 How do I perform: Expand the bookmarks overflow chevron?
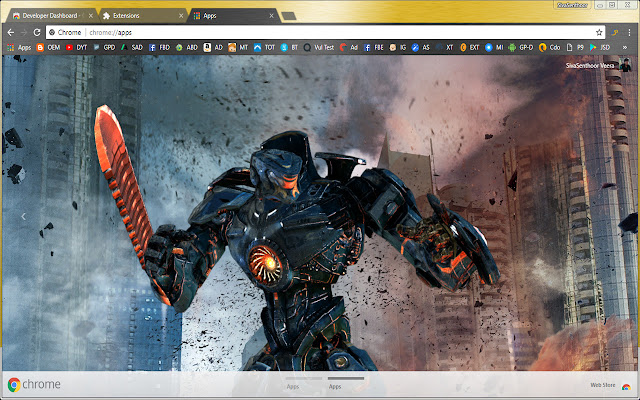coord(624,47)
